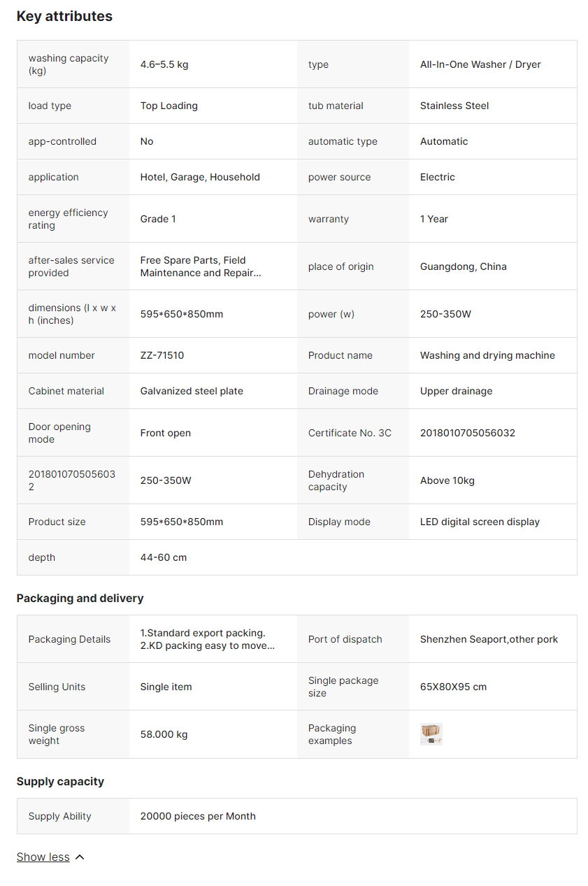Screen dimensions: 588x886
Task: Click the "Packaging and delivery" heading
Action: click(x=80, y=598)
